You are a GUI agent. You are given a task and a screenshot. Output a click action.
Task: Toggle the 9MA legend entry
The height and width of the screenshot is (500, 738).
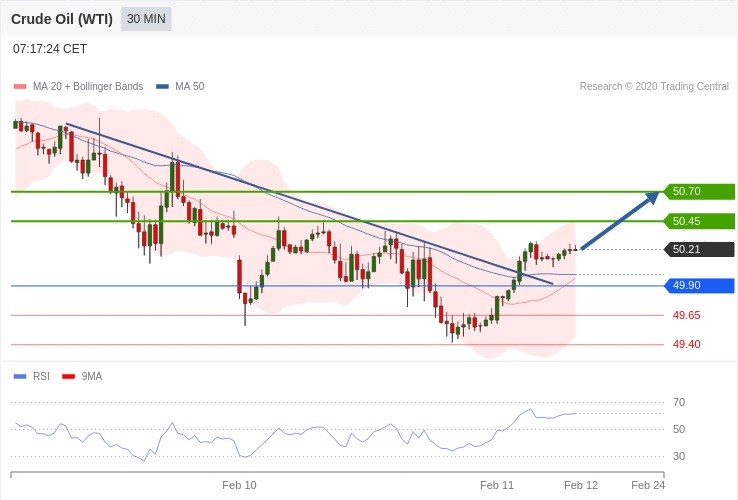(x=82, y=377)
